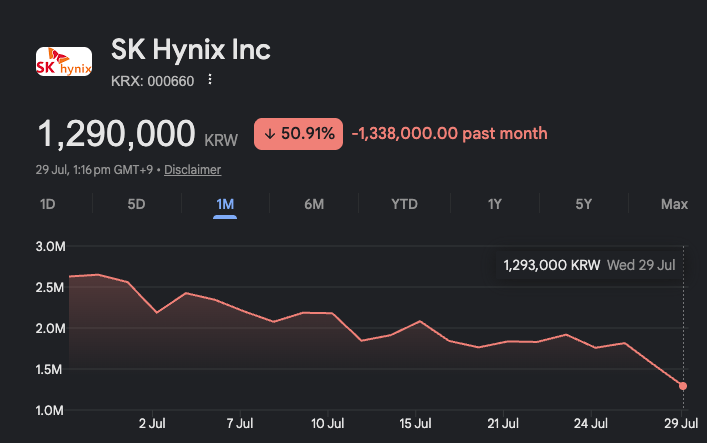Image resolution: width=707 pixels, height=443 pixels.
Task: Click the KRW currency label beside the price
Action: coord(221,140)
